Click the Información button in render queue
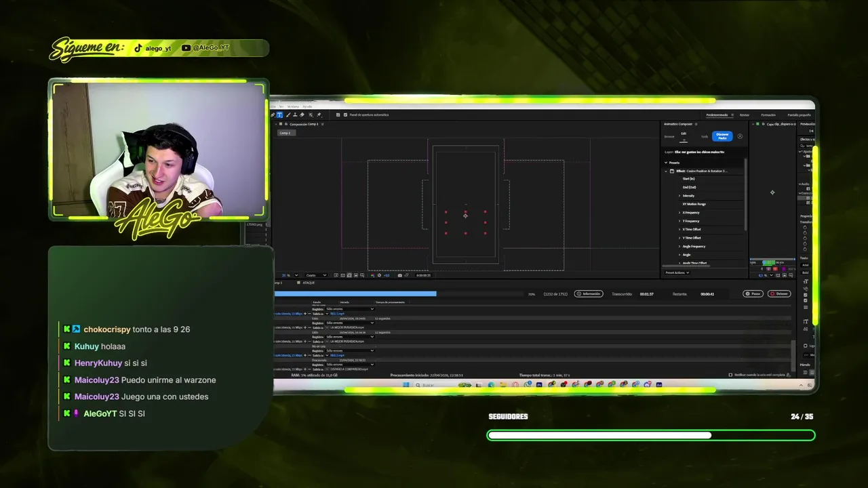This screenshot has width=868, height=488. 589,294
